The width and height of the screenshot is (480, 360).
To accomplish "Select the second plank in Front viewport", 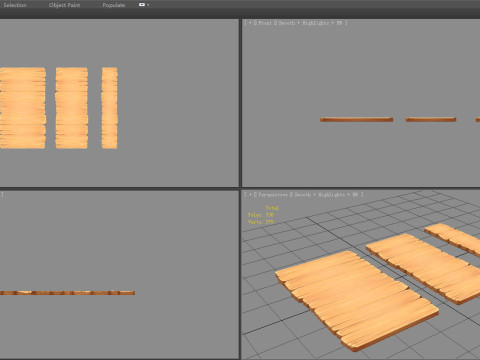I will coord(431,119).
